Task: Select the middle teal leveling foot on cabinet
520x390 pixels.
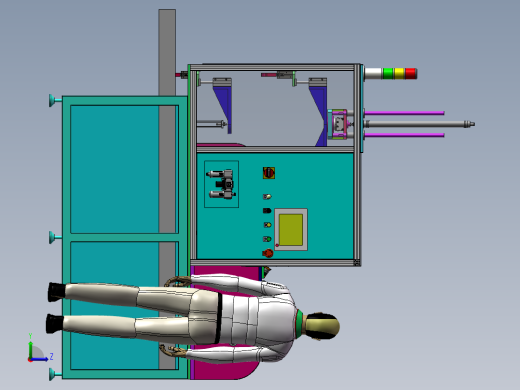Action: [x=55, y=237]
